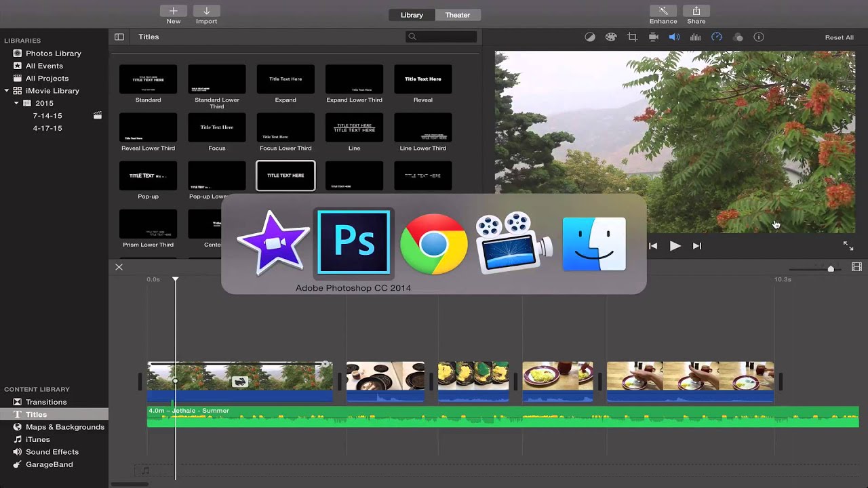Close the timeline with the X

(119, 267)
